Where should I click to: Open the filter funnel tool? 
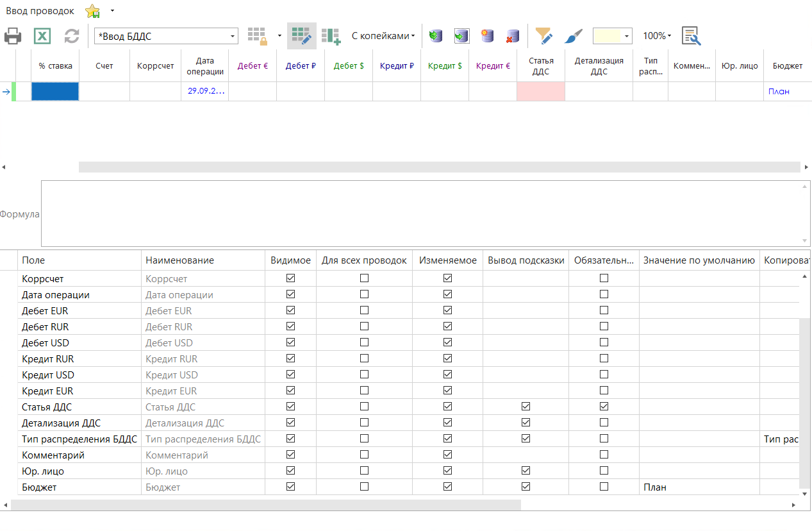[x=543, y=36]
